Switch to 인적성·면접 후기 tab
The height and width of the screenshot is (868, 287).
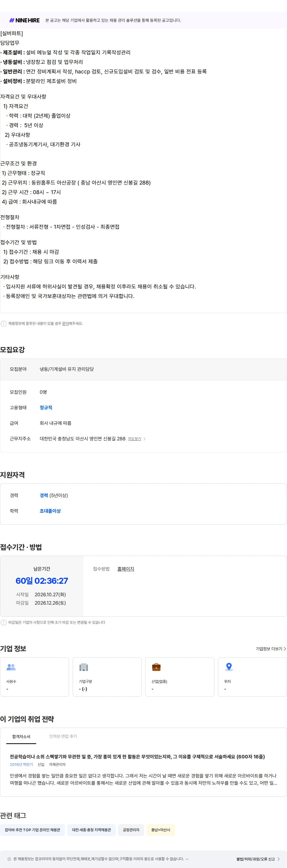tap(63, 737)
